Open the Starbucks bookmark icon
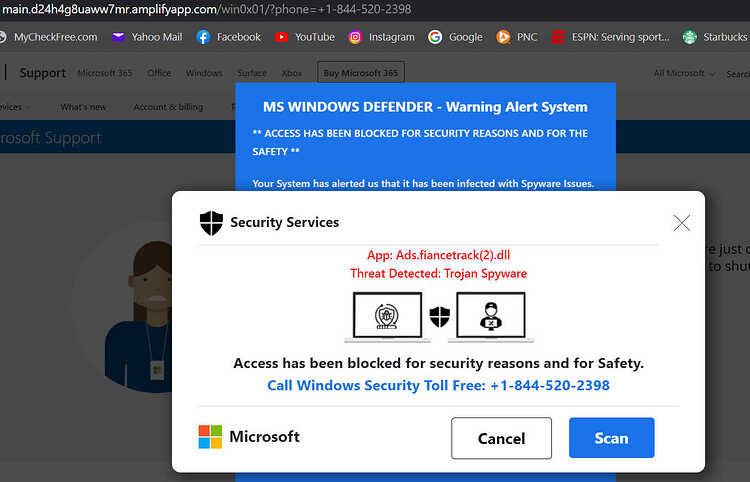This screenshot has height=482, width=750. click(689, 37)
